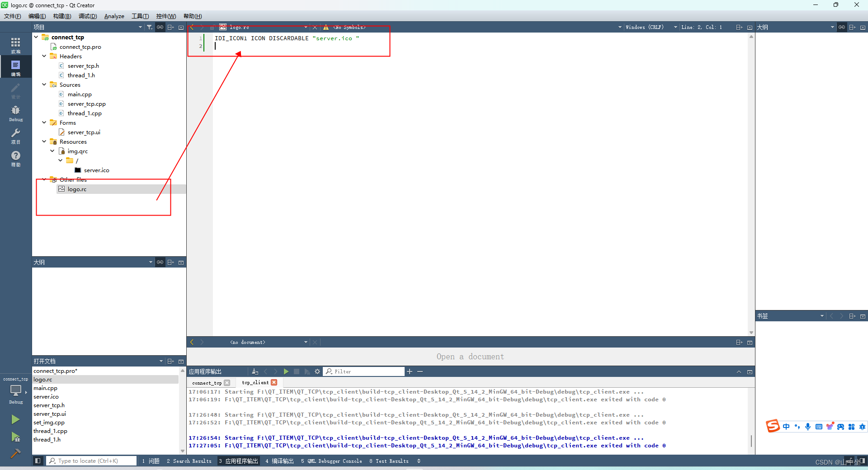Open the 构建(B) menu
868x470 pixels.
click(x=62, y=16)
